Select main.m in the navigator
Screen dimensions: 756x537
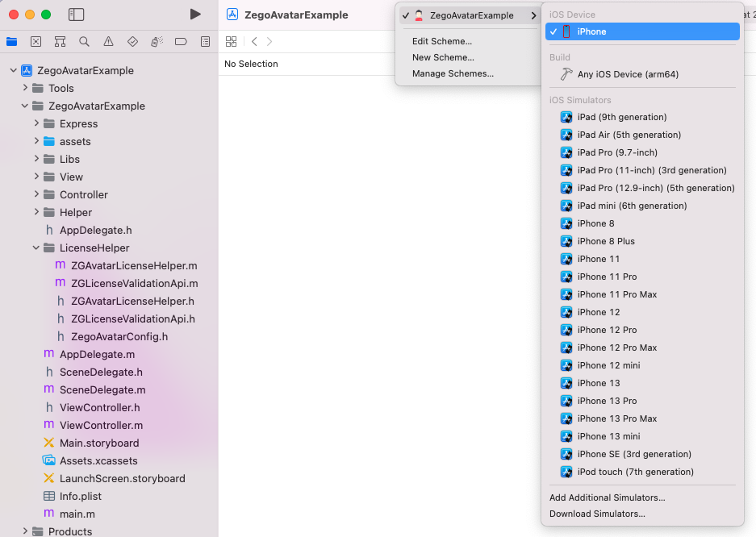(77, 514)
